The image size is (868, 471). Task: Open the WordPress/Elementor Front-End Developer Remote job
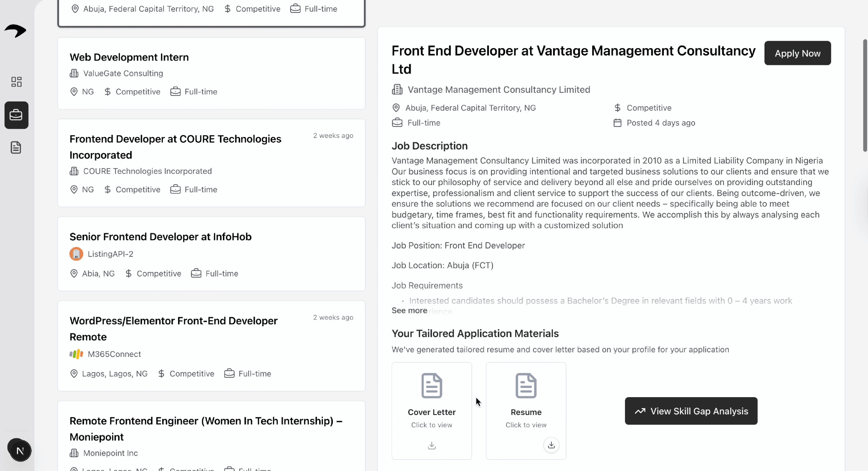click(211, 346)
